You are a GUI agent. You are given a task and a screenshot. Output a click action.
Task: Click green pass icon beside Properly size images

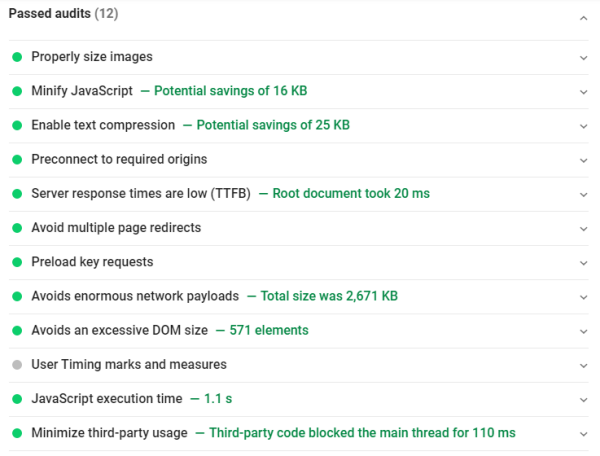pyautogui.click(x=17, y=57)
